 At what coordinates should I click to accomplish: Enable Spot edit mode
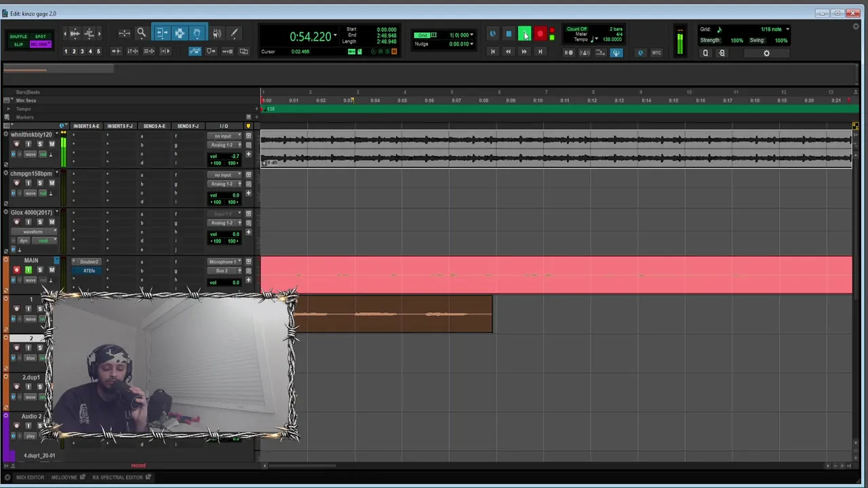41,37
